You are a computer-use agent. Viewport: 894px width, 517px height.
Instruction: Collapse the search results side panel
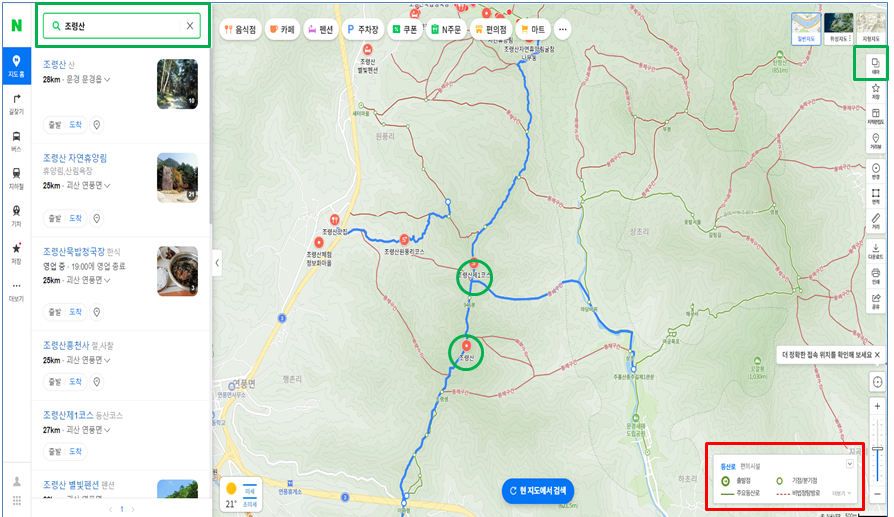[217, 263]
